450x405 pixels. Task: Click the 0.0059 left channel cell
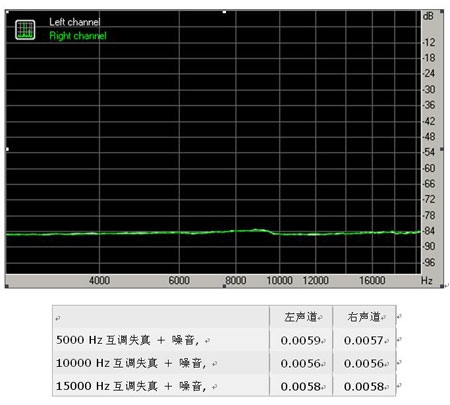[301, 340]
